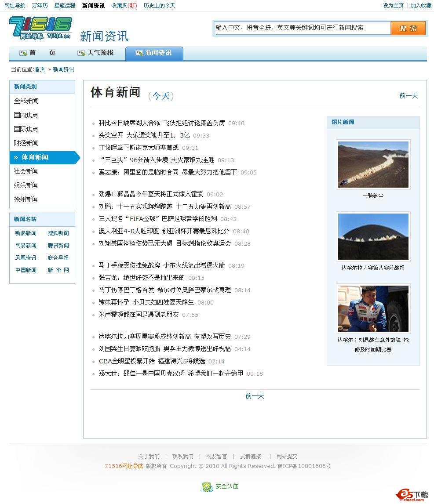Select 全部新闻 category
This screenshot has width=434, height=504.
click(26, 101)
